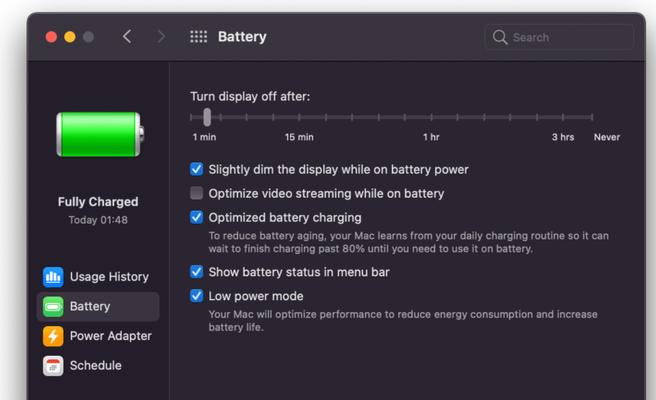
Task: Select the green Battery sidebar icon
Action: point(53,307)
